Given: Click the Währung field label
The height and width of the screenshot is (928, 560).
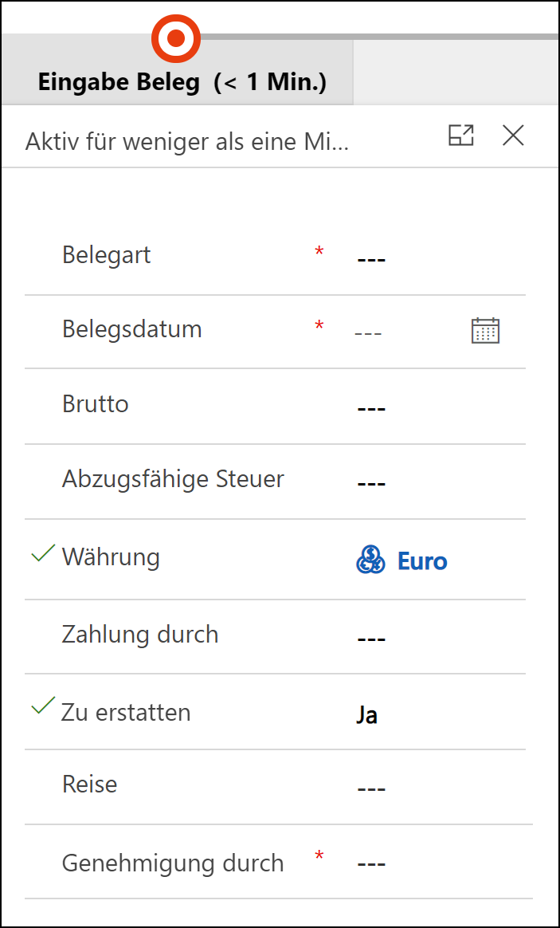Looking at the screenshot, I should (x=111, y=557).
